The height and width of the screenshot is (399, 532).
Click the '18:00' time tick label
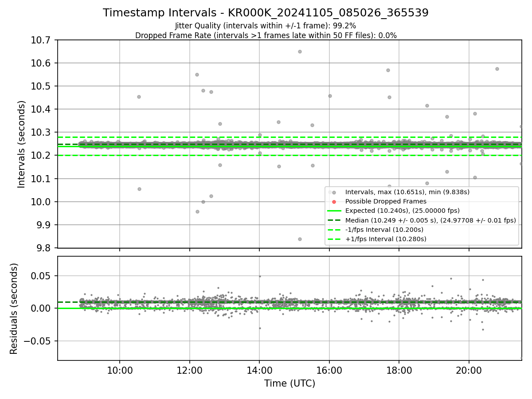pos(399,370)
